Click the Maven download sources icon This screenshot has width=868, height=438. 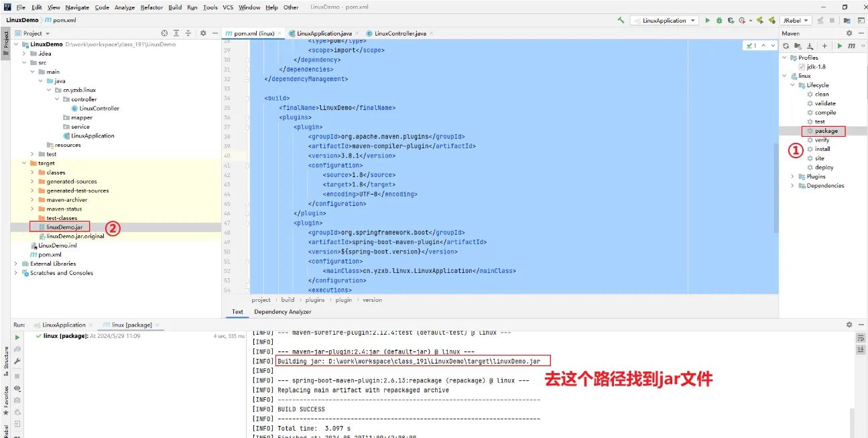tap(810, 46)
